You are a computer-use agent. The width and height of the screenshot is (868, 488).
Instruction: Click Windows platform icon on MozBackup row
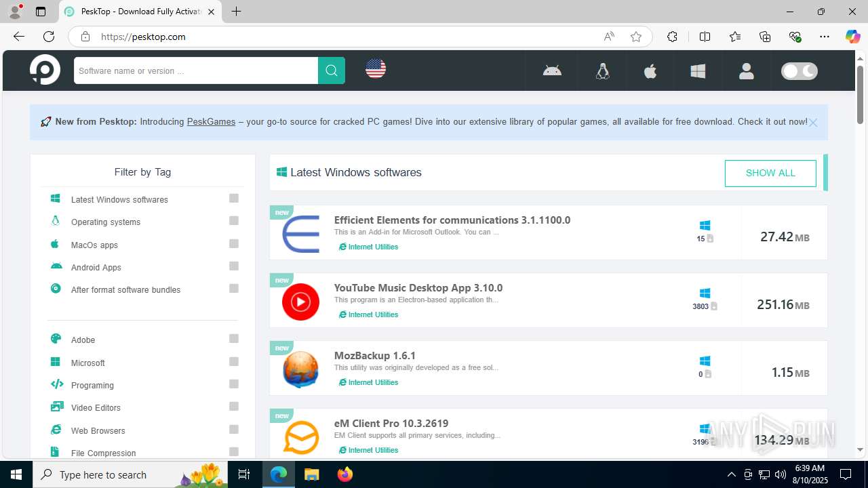coord(705,361)
